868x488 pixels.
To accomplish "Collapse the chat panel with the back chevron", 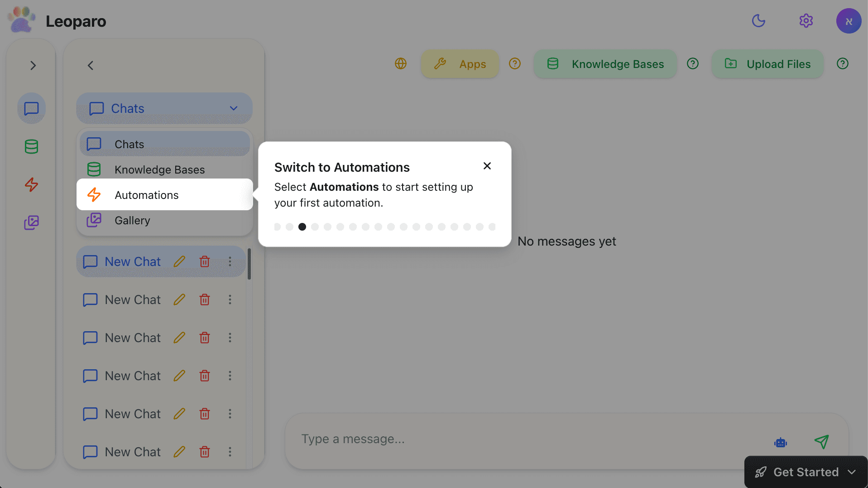I will pyautogui.click(x=90, y=65).
